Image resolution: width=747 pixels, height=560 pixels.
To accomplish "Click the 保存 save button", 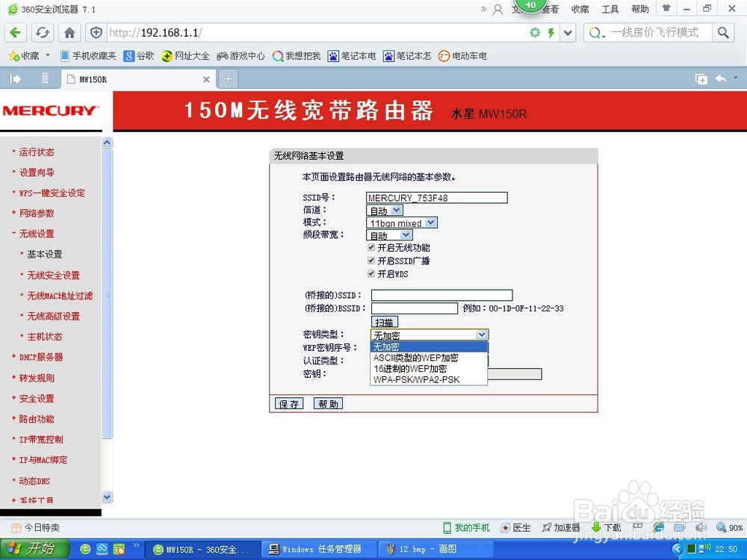I will [289, 404].
